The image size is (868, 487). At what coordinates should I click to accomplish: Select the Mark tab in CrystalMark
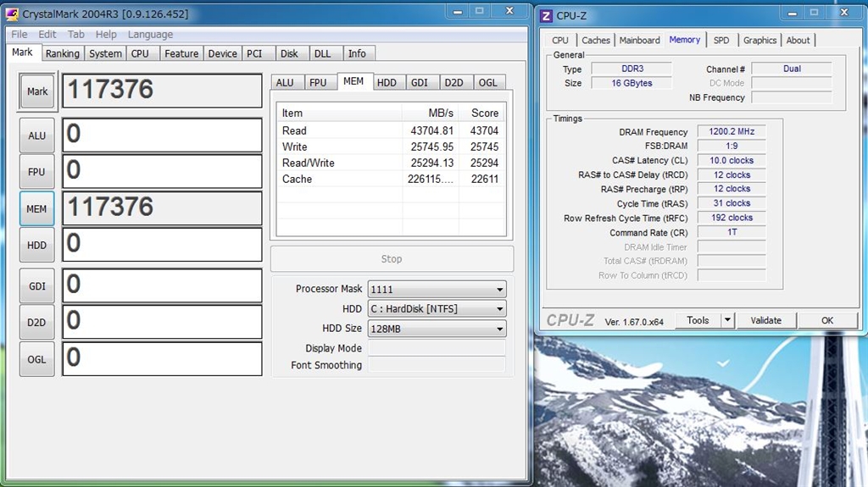coord(22,52)
